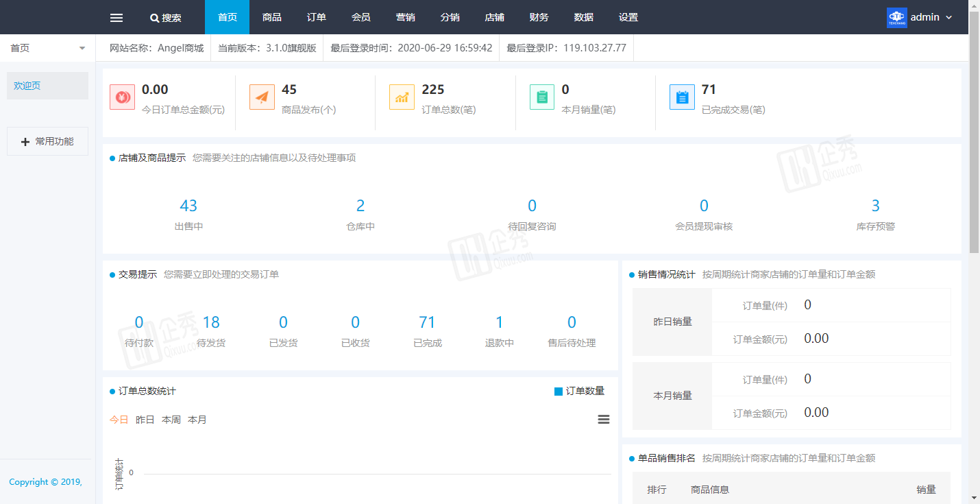The image size is (980, 504).
Task: Open the 会员 menu
Action: tap(360, 17)
